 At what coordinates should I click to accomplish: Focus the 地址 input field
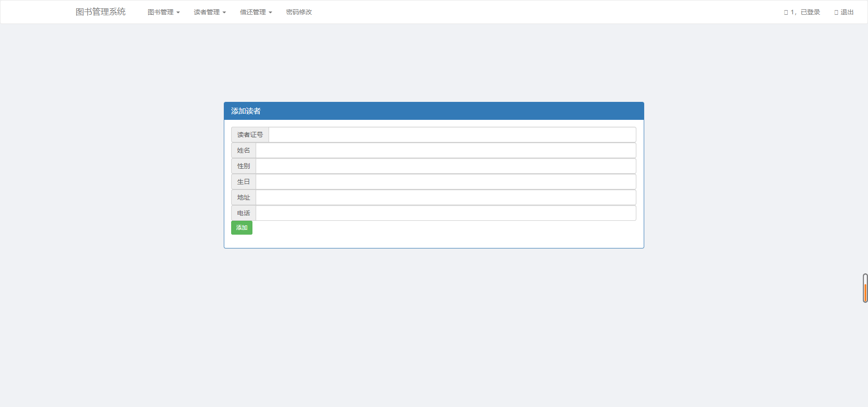[x=446, y=197]
